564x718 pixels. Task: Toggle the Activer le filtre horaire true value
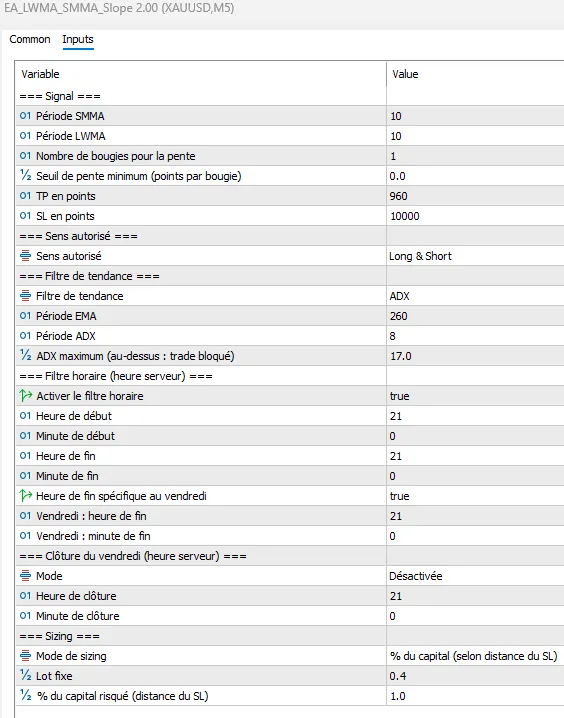[x=475, y=396]
